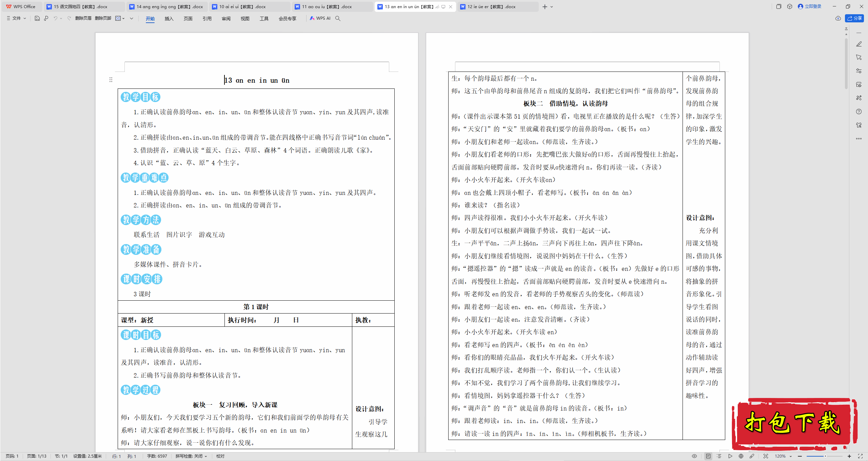Click the tools icon in right sidebar
Screen dimensions: 868x461
point(859,98)
